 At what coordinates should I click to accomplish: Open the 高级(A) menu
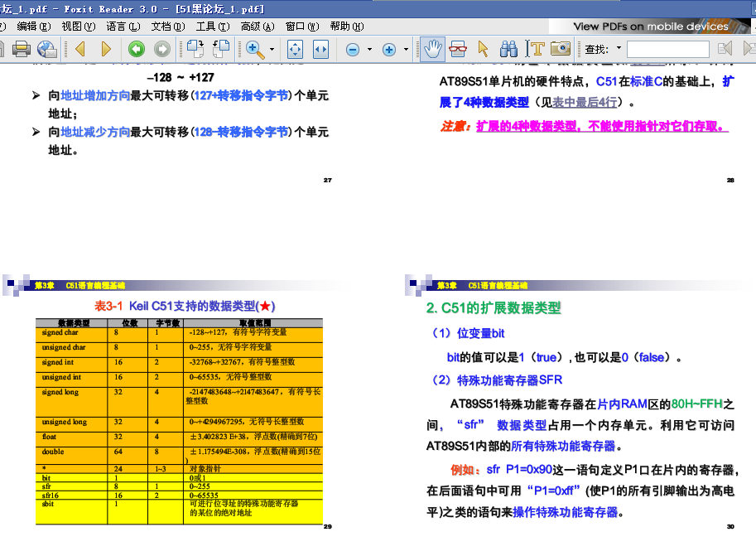[x=258, y=27]
